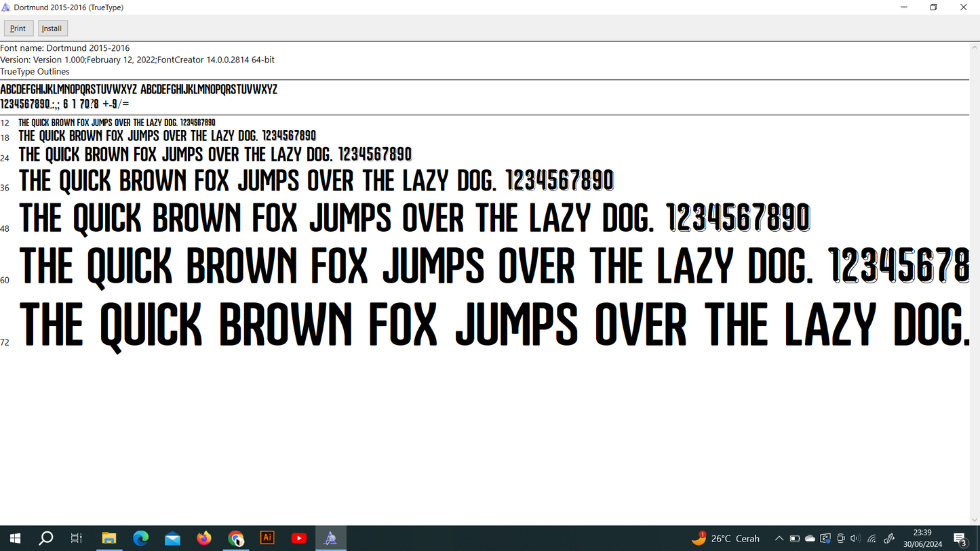The width and height of the screenshot is (980, 551).
Task: Click the Install font button
Action: click(x=52, y=28)
